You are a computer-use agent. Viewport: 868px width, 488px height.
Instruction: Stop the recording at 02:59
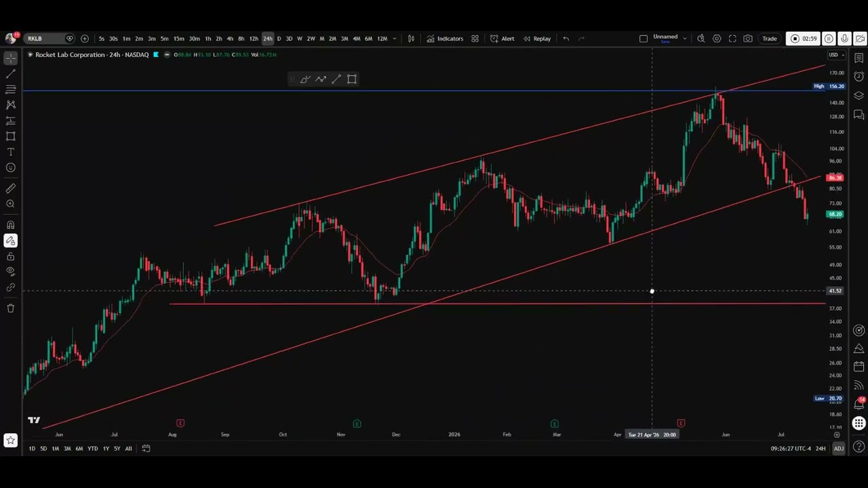tap(804, 39)
